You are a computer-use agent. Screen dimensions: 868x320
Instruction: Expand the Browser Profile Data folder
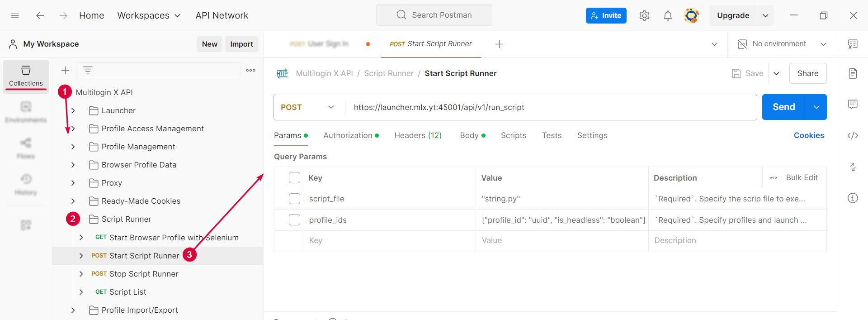[73, 165]
